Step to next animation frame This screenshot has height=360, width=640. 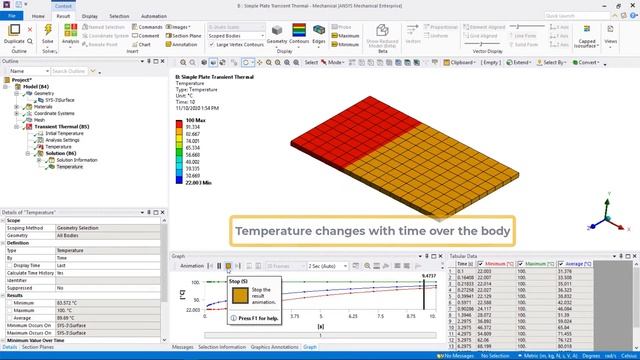click(x=238, y=266)
